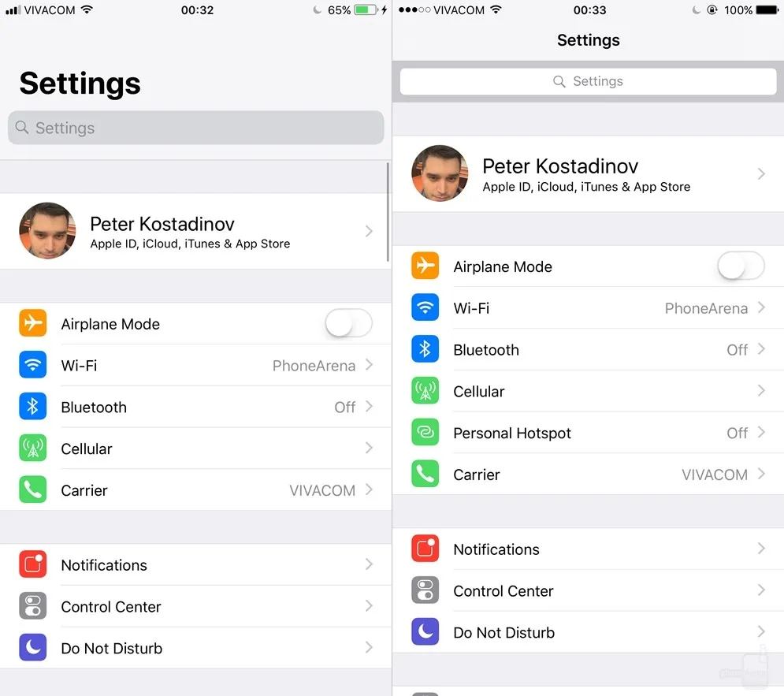
Task: Tap Wi-Fi row chevron in left screen
Action: tap(369, 364)
